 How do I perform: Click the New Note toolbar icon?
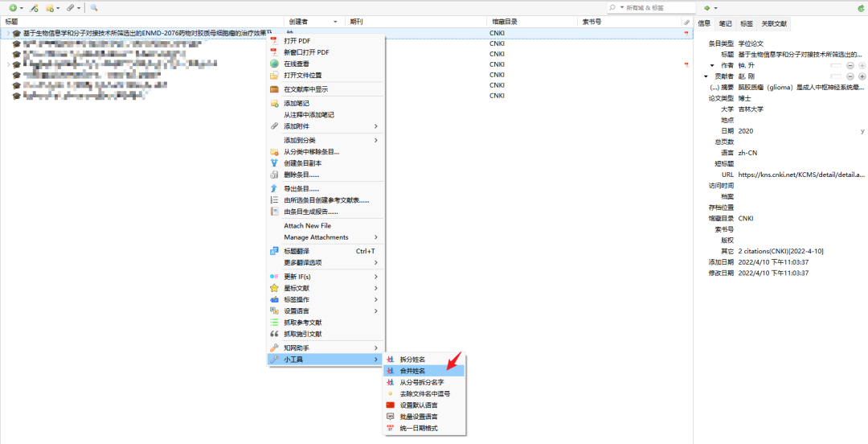coord(50,8)
